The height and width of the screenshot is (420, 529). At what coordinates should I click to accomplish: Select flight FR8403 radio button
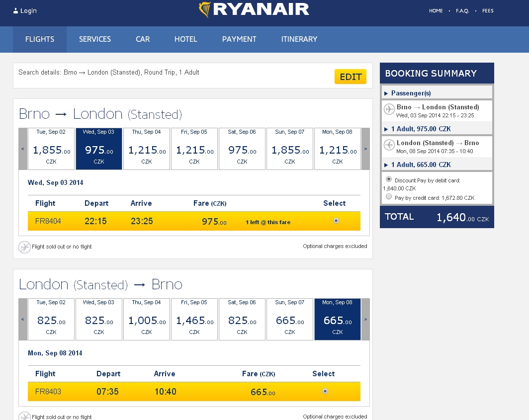pyautogui.click(x=325, y=391)
